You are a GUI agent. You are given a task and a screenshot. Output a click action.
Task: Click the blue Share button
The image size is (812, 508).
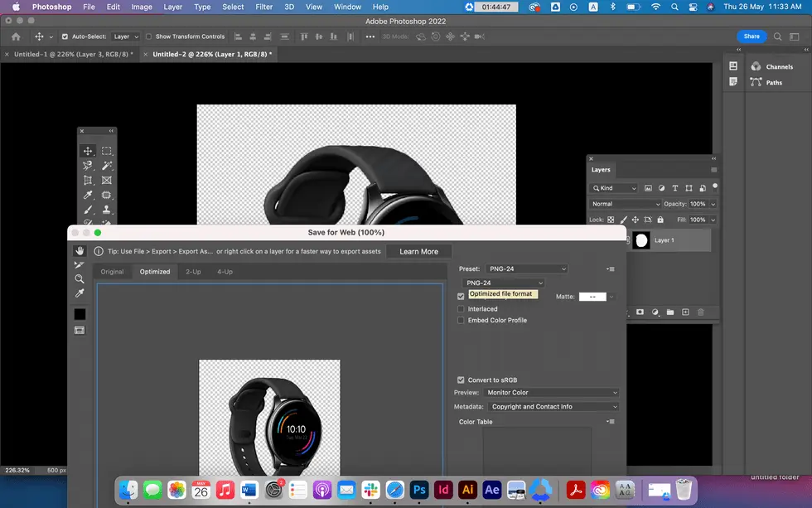(752, 36)
